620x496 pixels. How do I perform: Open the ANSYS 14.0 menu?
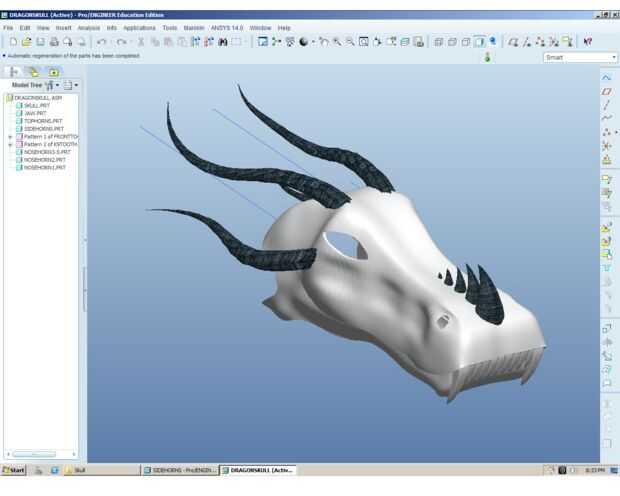pyautogui.click(x=227, y=28)
